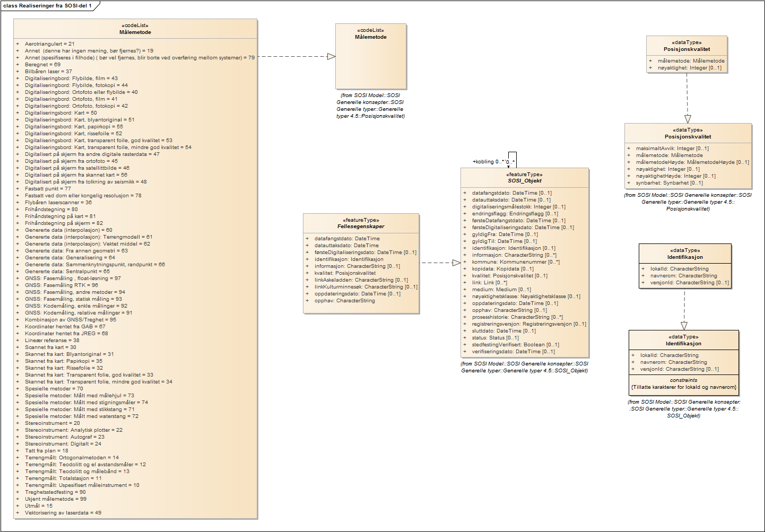Select maksimaltAvvik: Integer attribute
The image size is (765, 532).
click(x=672, y=149)
